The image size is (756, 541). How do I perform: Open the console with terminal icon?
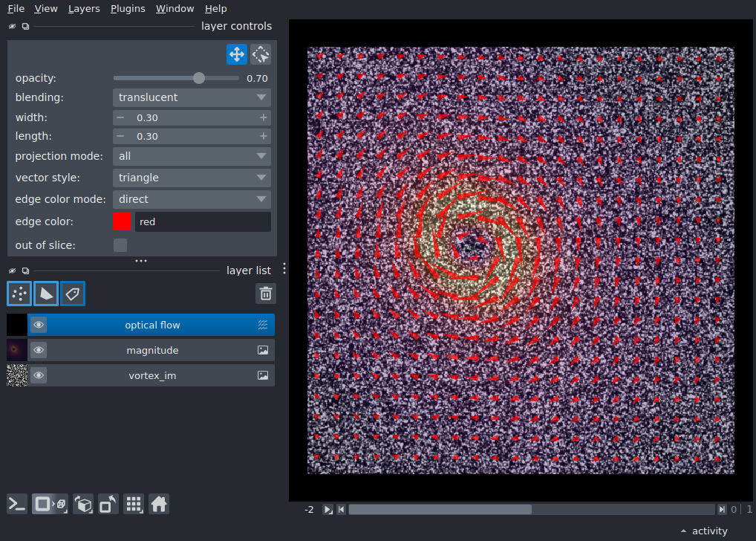tap(17, 505)
